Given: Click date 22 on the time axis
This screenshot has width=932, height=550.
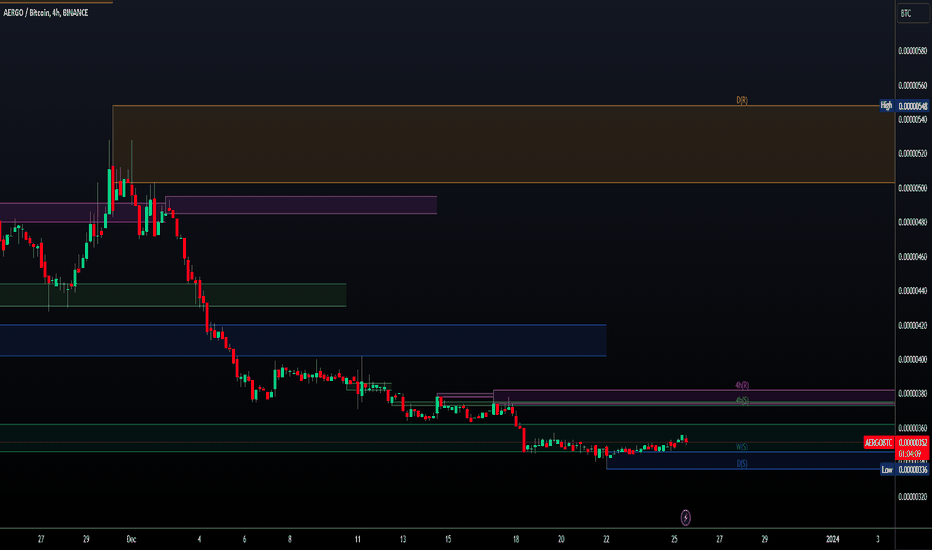Looking at the screenshot, I should pos(606,539).
